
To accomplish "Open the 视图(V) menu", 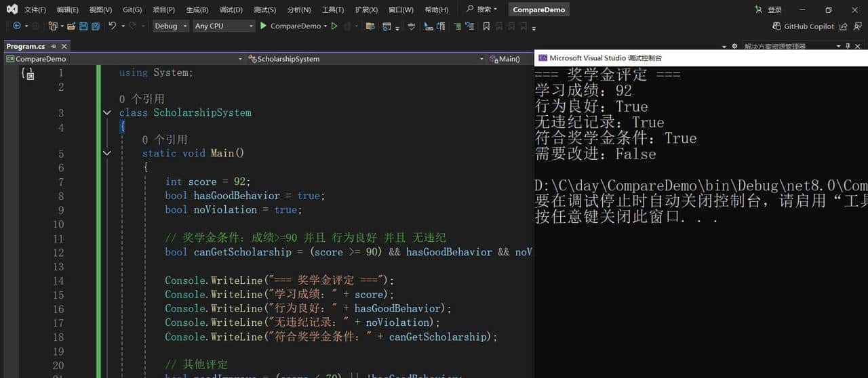I will click(100, 9).
